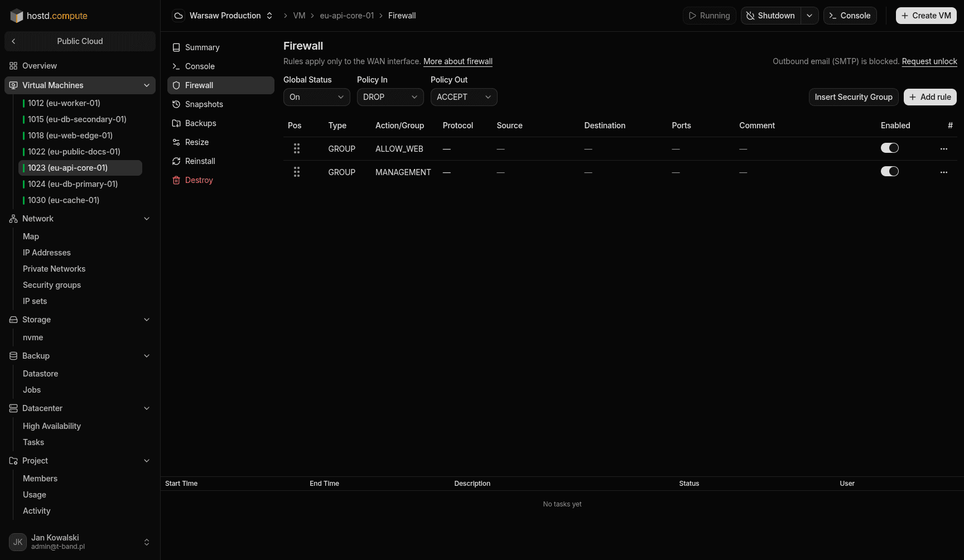Disable the ALLOW_WEB group toggle
Viewport: 964px width, 560px height.
pyautogui.click(x=890, y=148)
